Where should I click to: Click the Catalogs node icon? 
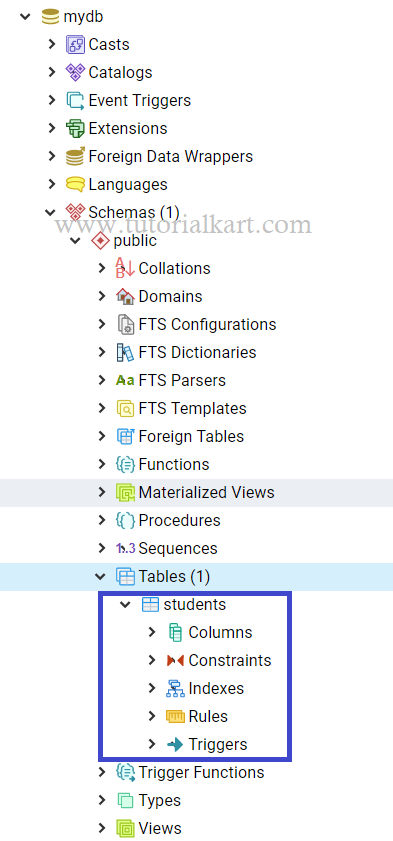75,72
